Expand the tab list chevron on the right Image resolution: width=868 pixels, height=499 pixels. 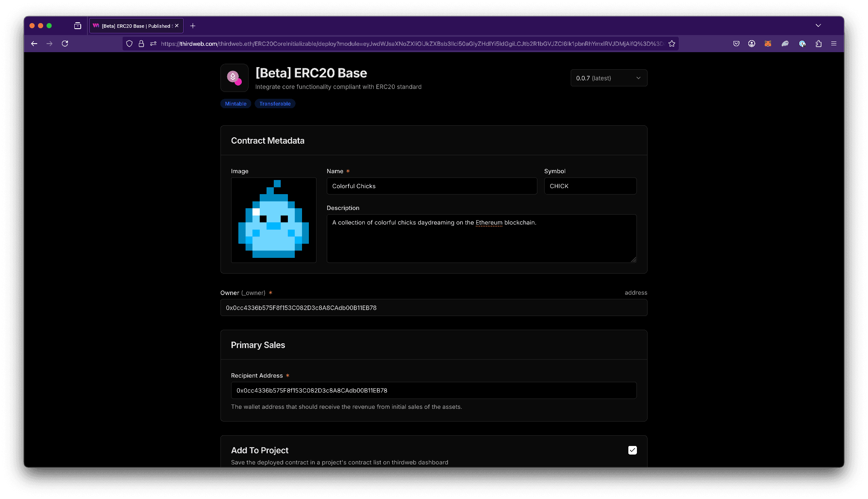coord(818,26)
